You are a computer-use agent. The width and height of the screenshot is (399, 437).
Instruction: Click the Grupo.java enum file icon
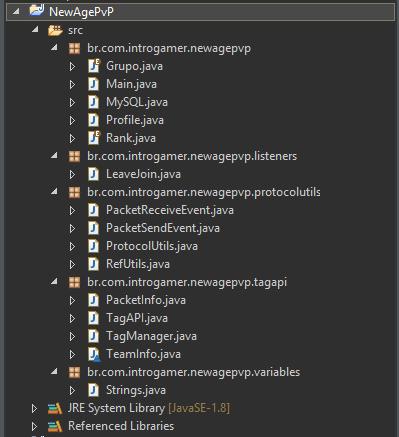94,66
